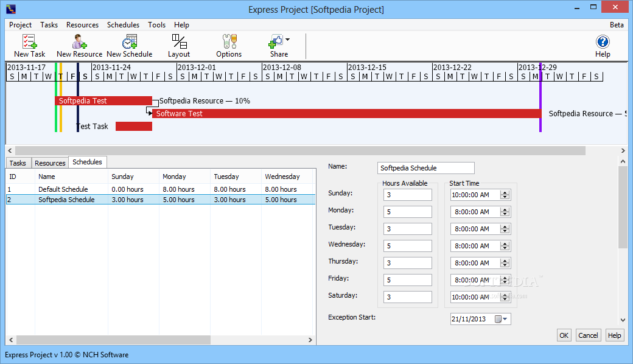Switch to the Resources tab
The image size is (633, 364).
click(50, 163)
